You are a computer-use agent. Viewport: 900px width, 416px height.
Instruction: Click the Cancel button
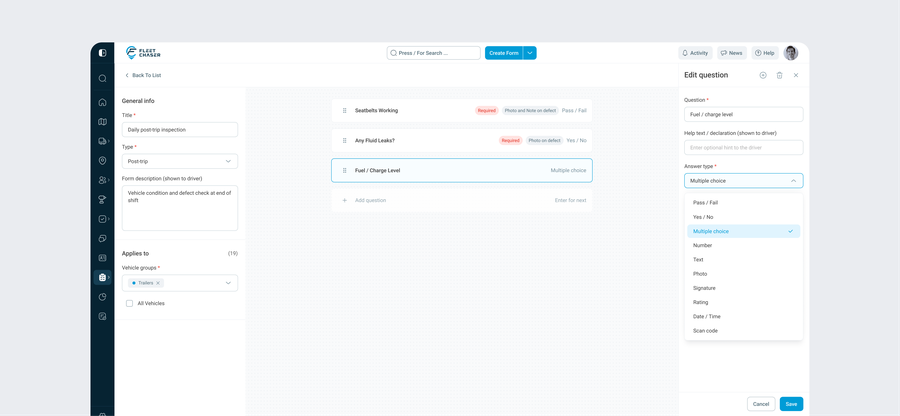point(761,404)
